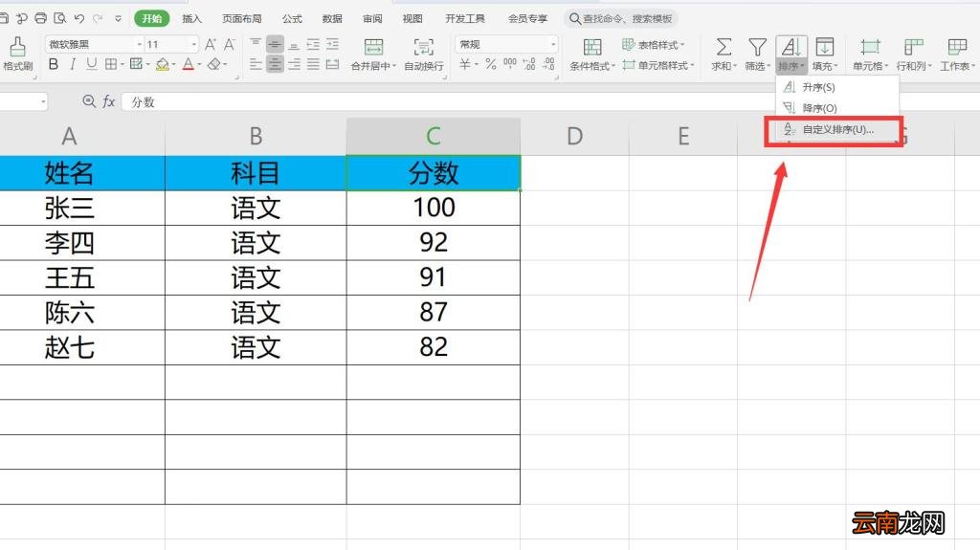Toggle vertical middle alignment
This screenshot has width=980, height=550.
[x=275, y=44]
